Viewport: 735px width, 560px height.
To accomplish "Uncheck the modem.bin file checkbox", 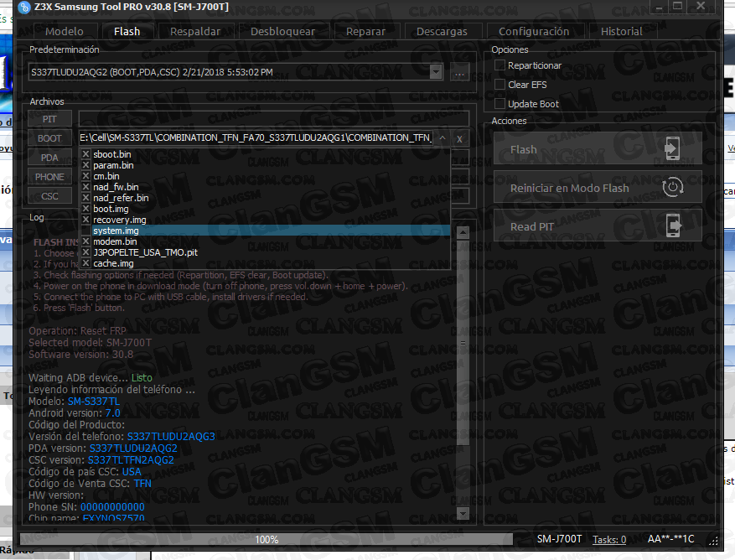I will [x=85, y=241].
